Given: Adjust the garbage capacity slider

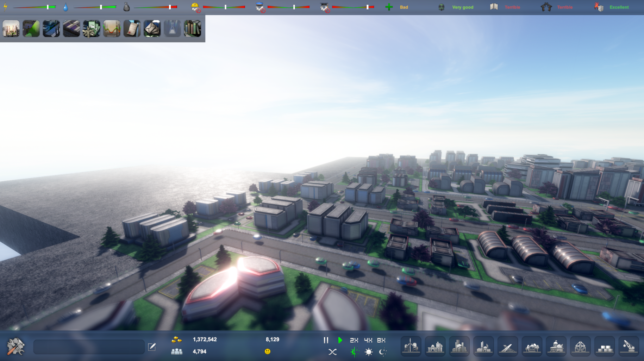Looking at the screenshot, I should (156, 7).
